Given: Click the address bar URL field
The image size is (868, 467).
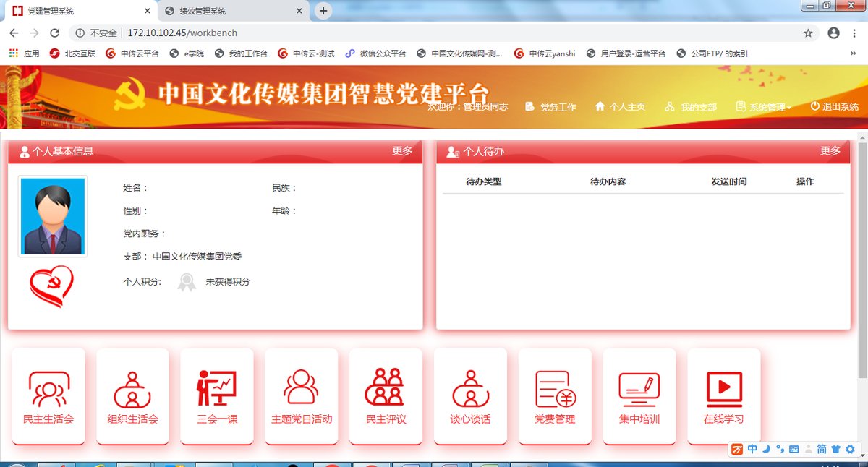Looking at the screenshot, I should (445, 33).
